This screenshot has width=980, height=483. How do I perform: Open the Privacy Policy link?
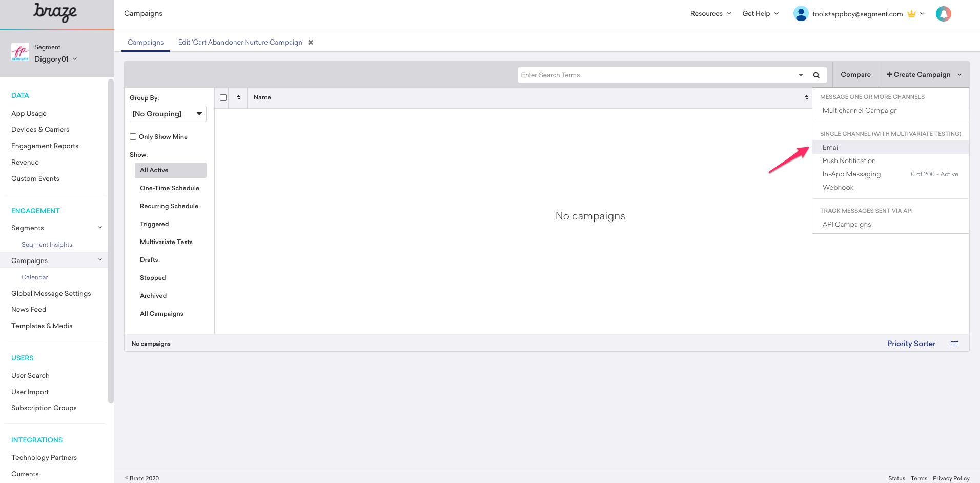point(951,478)
